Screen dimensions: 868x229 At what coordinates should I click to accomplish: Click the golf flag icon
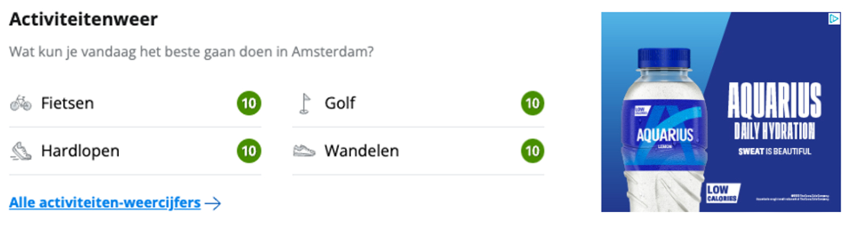pyautogui.click(x=305, y=103)
